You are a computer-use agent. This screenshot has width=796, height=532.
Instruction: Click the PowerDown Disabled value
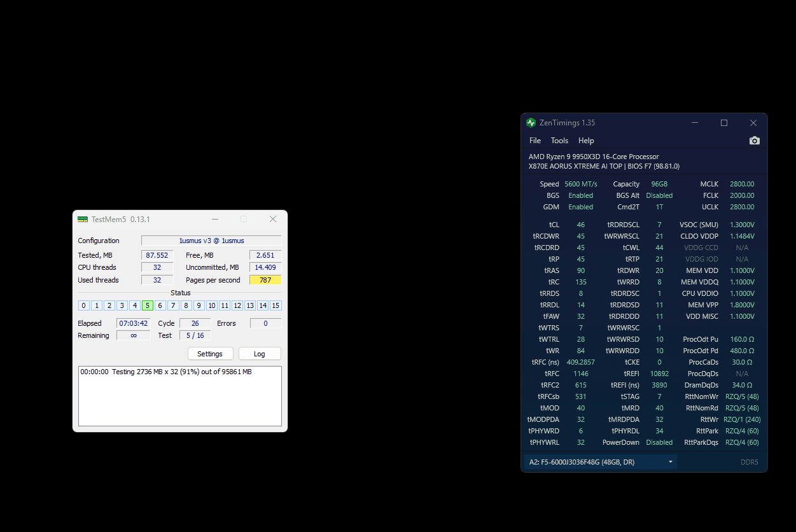(659, 442)
